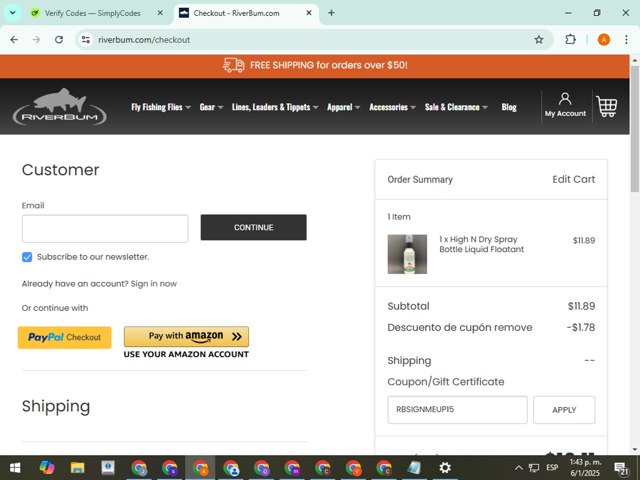The height and width of the screenshot is (480, 640).
Task: Open the Edit Cart link
Action: coord(573,179)
